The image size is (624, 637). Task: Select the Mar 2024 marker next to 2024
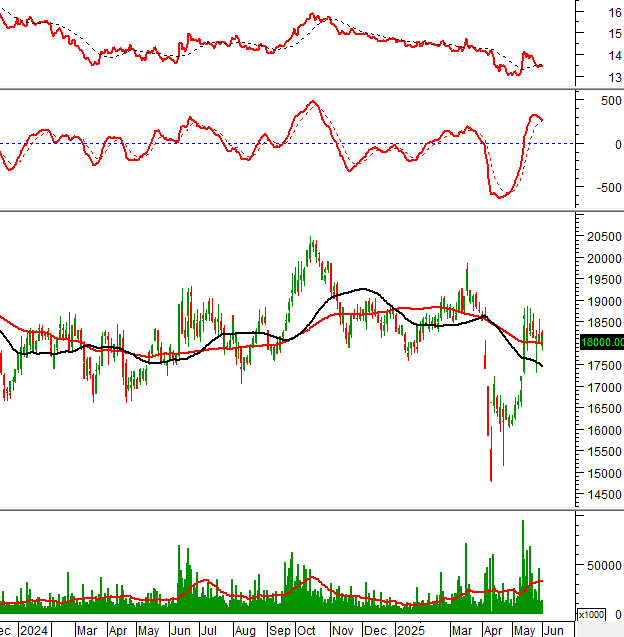coord(87,630)
